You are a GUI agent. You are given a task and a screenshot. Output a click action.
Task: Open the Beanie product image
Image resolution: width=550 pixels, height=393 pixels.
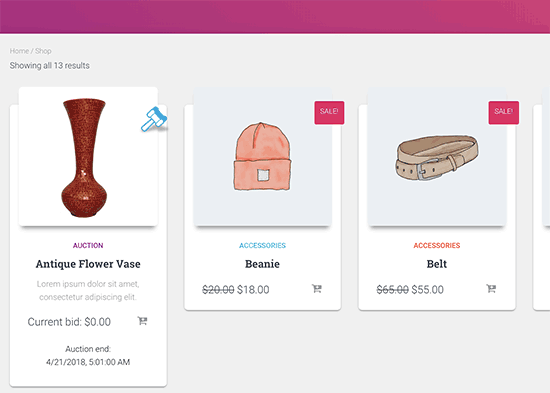[262, 156]
